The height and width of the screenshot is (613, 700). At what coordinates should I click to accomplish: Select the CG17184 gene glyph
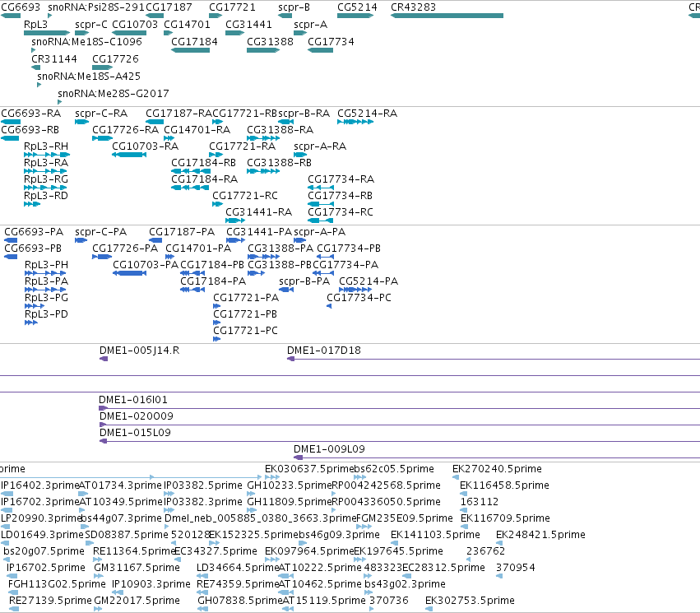(x=191, y=50)
